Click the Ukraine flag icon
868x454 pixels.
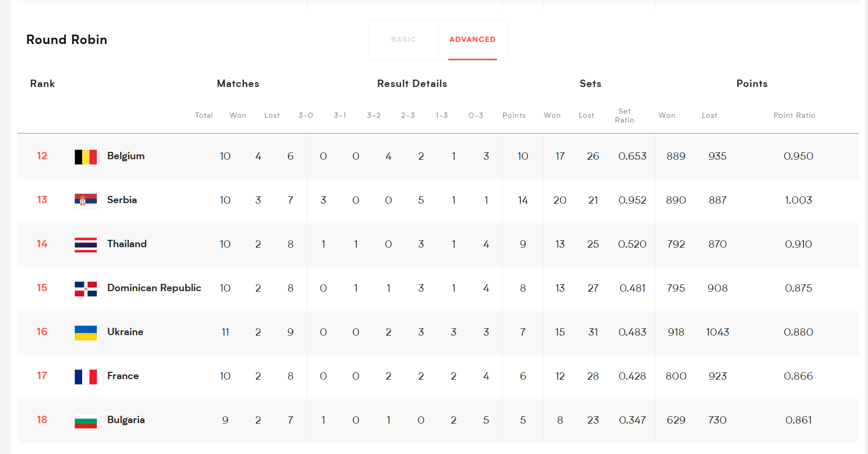[x=86, y=333]
